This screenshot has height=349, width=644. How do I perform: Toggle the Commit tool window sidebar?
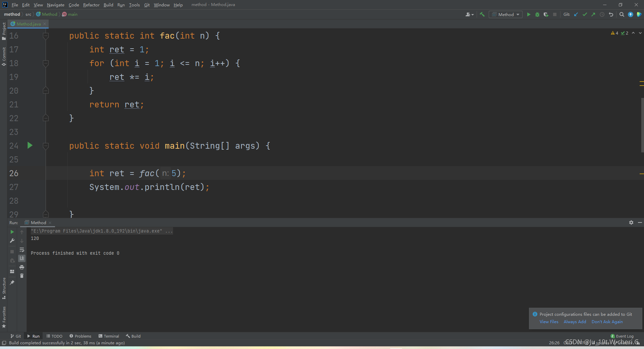click(x=4, y=56)
